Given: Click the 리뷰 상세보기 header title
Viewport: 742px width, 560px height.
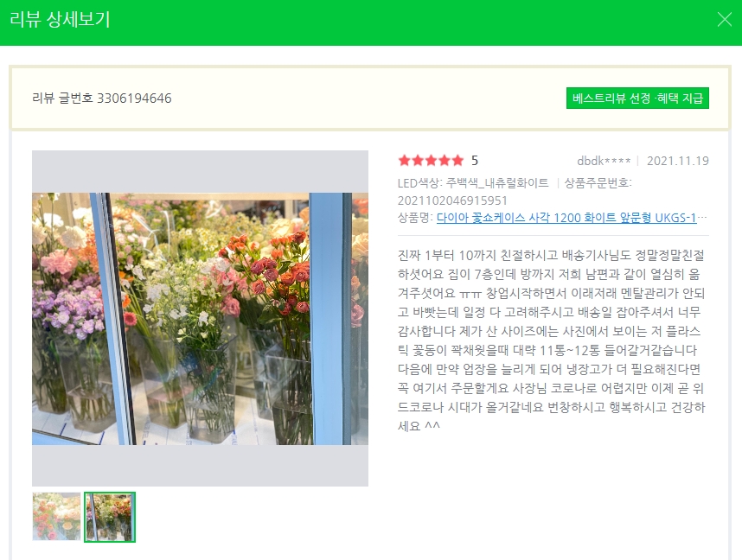Looking at the screenshot, I should click(60, 19).
